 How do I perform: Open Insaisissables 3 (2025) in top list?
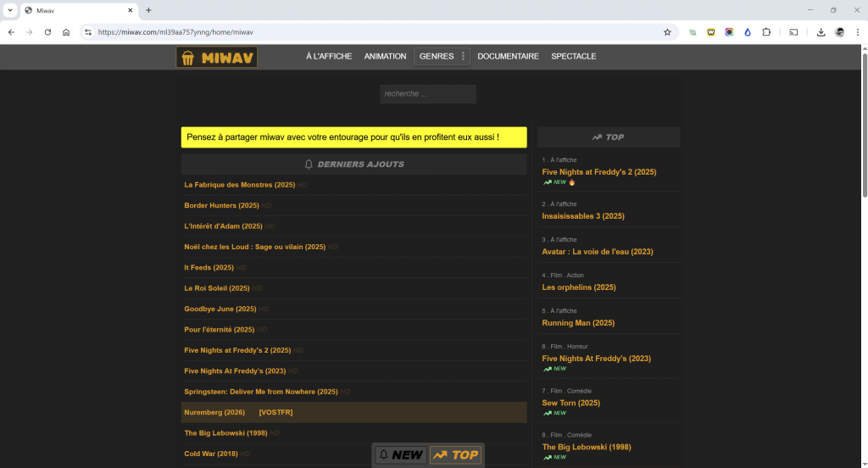[x=583, y=216]
